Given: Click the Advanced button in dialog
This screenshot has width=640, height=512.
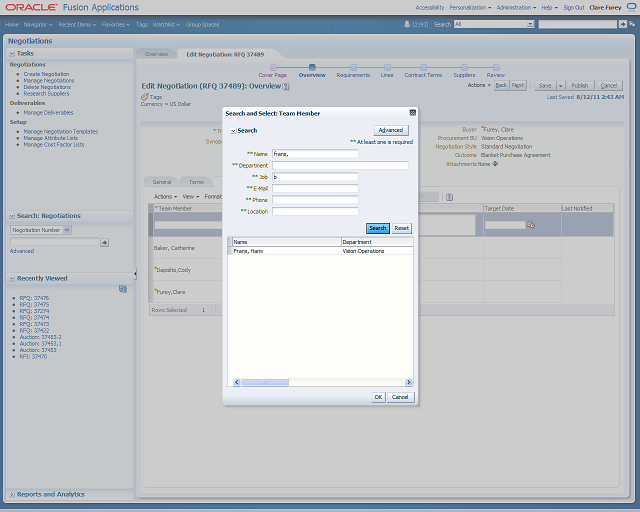Looking at the screenshot, I should point(391,130).
